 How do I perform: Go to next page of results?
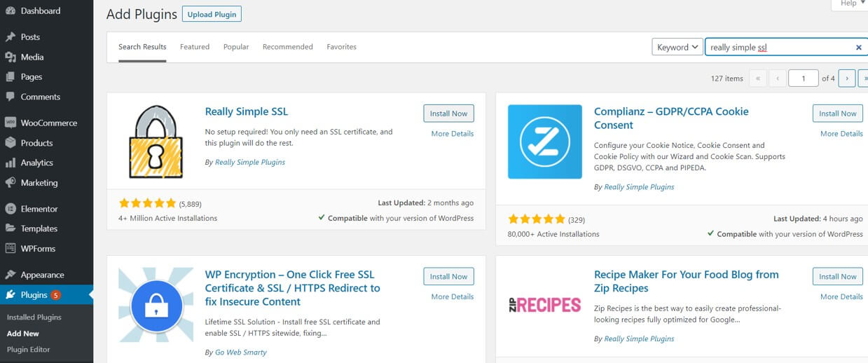(x=846, y=78)
